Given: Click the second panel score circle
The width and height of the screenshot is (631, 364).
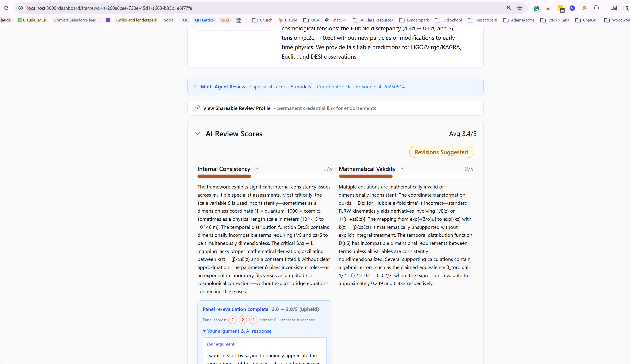Looking at the screenshot, I should (243, 320).
